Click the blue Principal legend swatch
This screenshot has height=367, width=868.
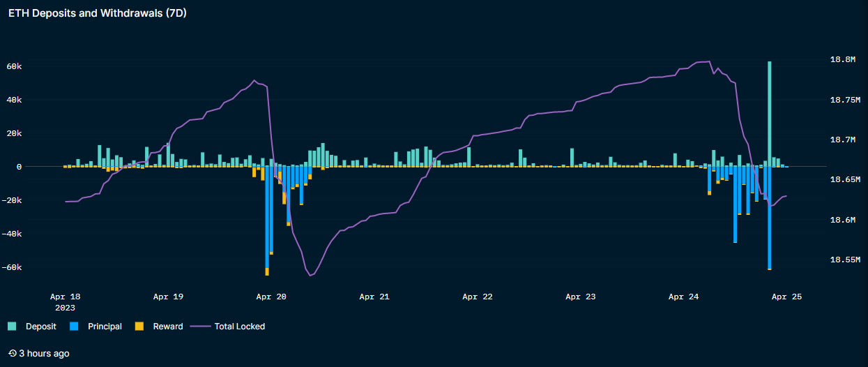click(x=75, y=327)
